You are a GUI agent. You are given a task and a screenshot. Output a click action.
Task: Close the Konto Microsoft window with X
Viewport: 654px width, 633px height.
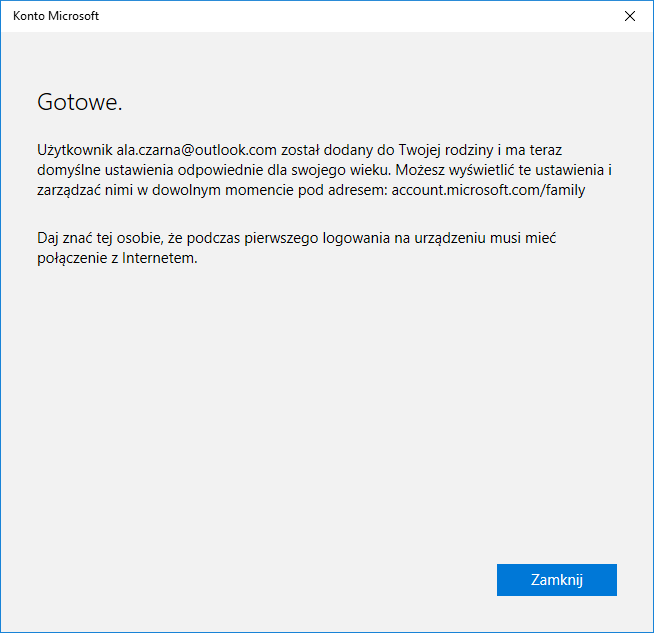pos(629,16)
